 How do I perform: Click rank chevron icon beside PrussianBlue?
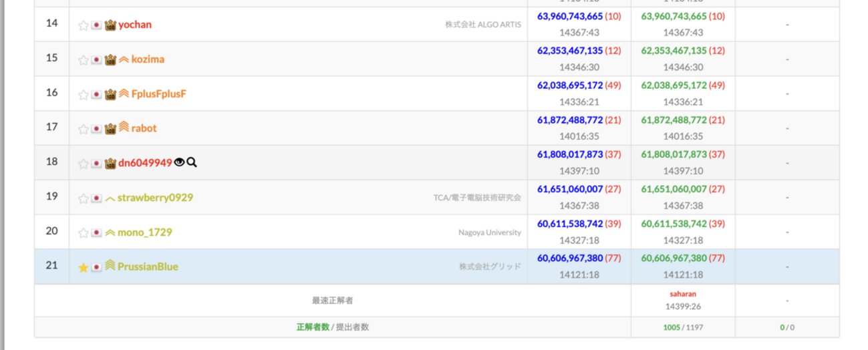pyautogui.click(x=110, y=265)
